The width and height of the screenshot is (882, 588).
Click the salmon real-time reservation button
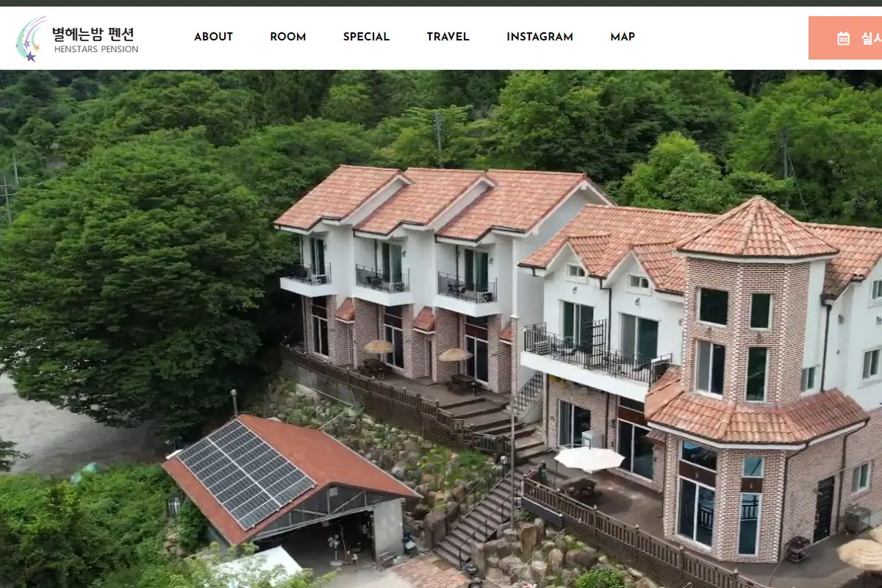tap(845, 38)
